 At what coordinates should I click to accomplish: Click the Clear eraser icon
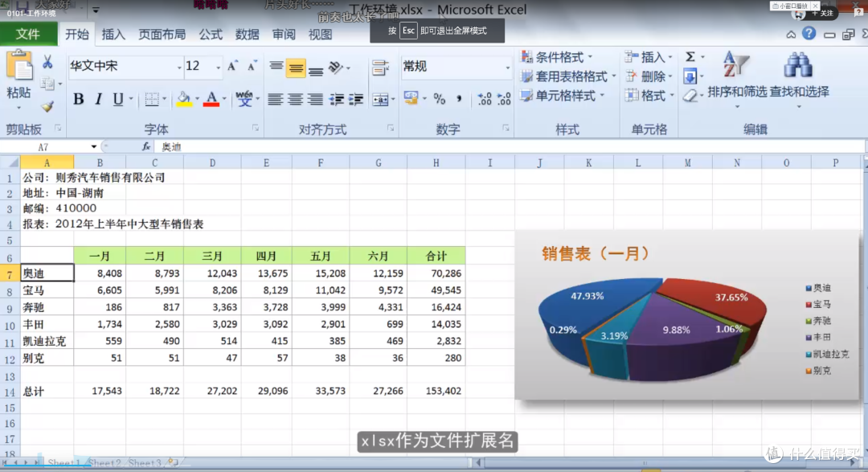690,96
